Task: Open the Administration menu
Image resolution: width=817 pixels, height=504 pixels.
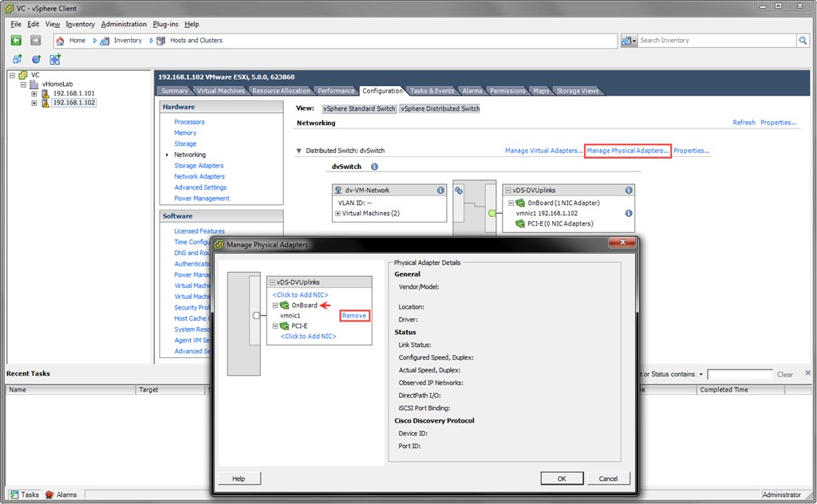Action: coord(124,24)
